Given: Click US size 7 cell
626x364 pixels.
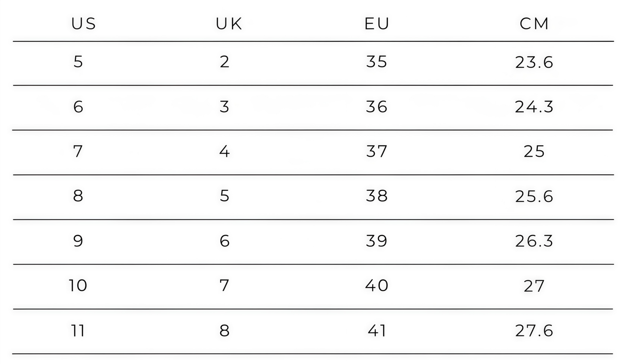Looking at the screenshot, I should 78,152.
